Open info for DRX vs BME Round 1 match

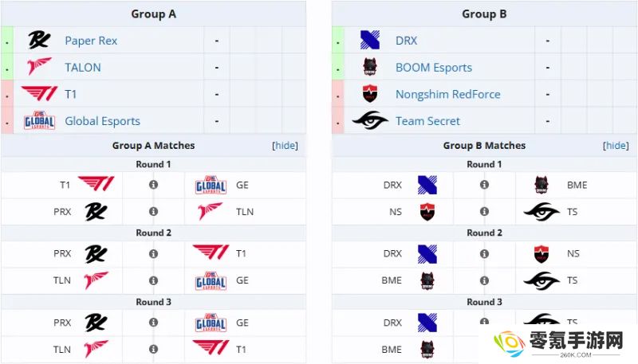(x=484, y=185)
